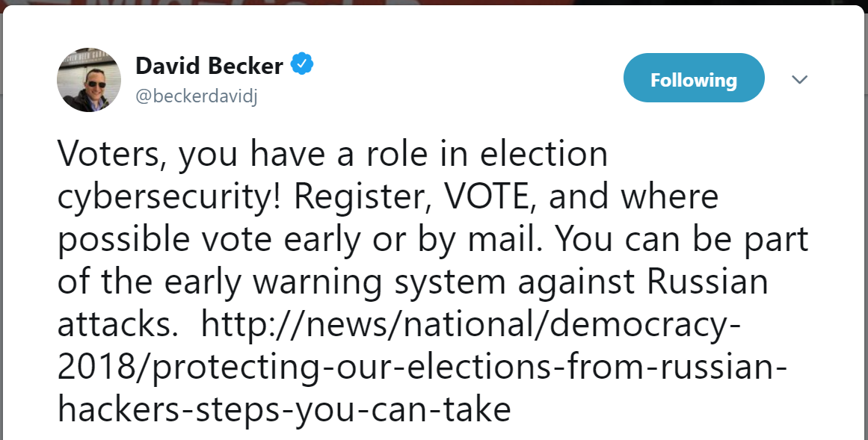Expand the tweet options chevron

coord(799,79)
